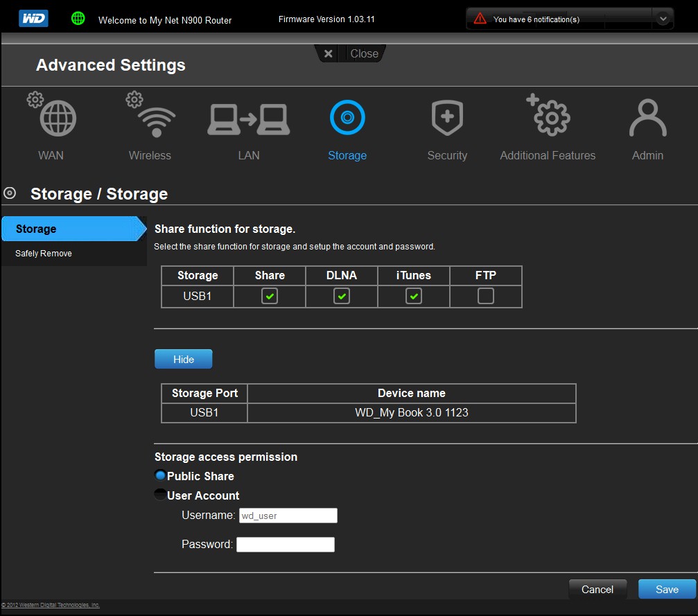Select User Account radio button
This screenshot has width=698, height=616.
(160, 495)
